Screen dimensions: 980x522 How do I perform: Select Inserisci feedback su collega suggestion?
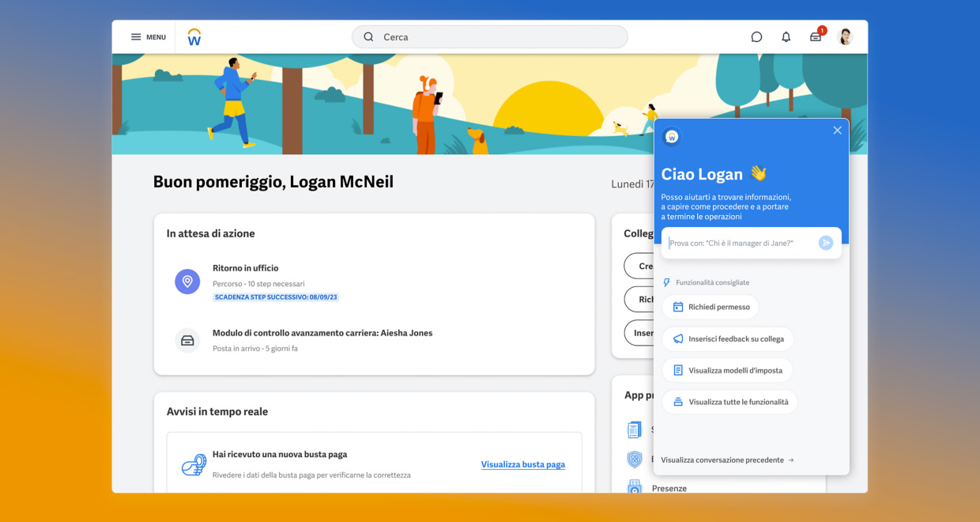click(728, 339)
